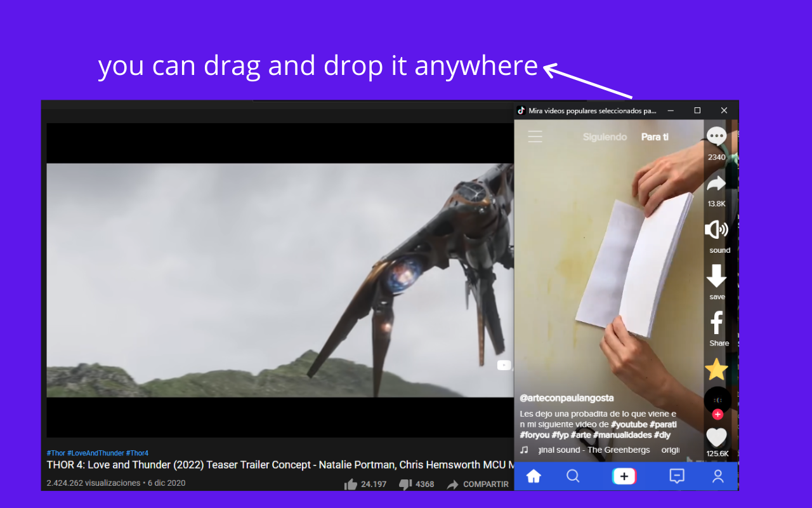The width and height of the screenshot is (812, 508).
Task: Share video to Facebook
Action: pos(716,323)
